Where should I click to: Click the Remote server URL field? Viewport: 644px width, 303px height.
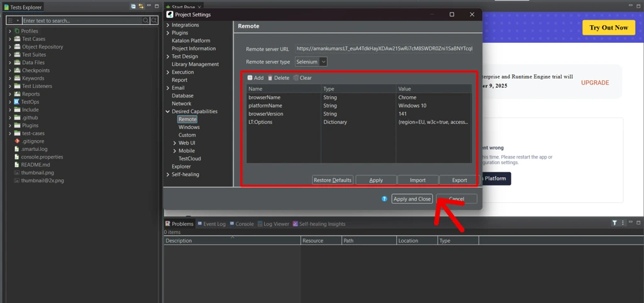click(384, 48)
